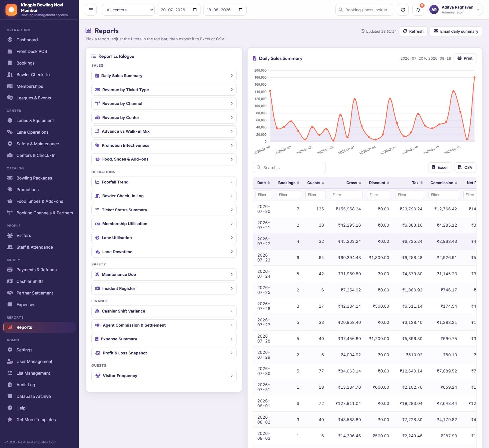Sort table by Bookings column
The height and width of the screenshot is (448, 489).
[x=289, y=183]
